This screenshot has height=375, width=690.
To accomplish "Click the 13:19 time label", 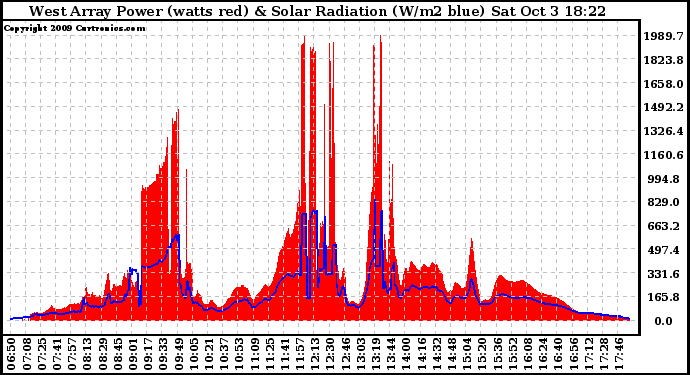I will pos(376,354).
